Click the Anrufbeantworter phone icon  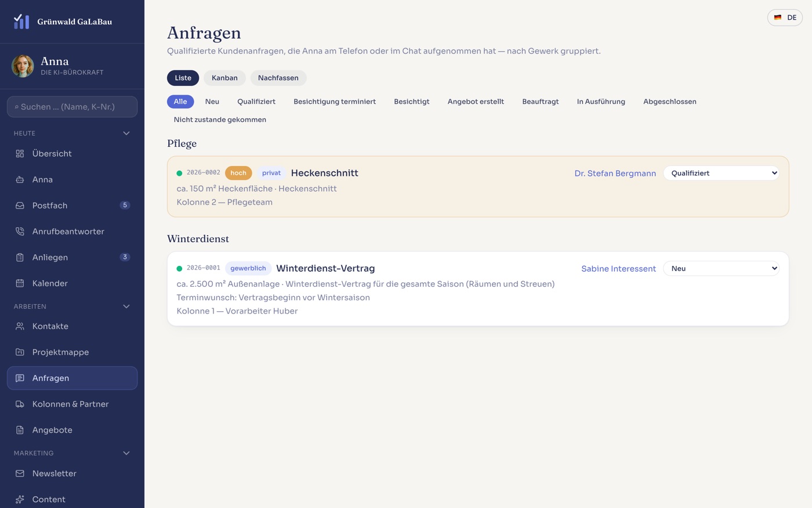tap(20, 232)
